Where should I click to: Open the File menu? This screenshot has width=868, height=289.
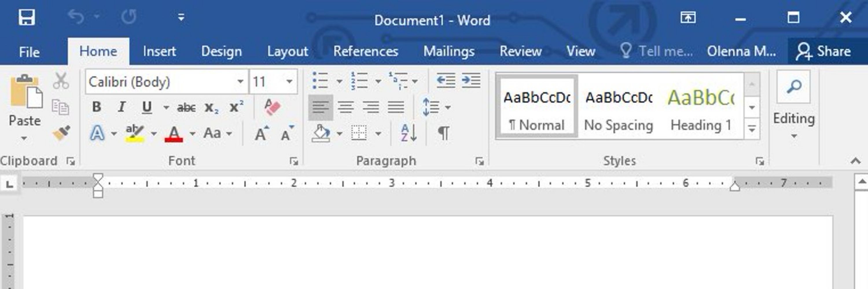pyautogui.click(x=29, y=52)
